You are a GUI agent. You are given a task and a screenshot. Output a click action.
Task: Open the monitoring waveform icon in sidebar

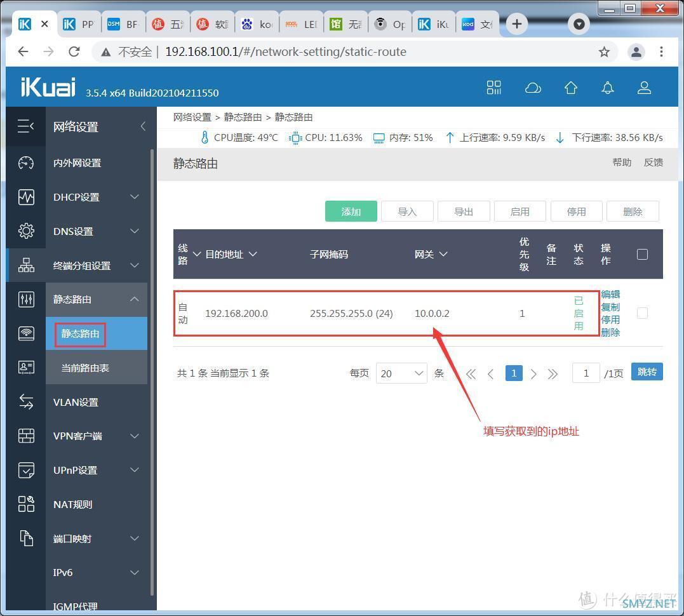[x=26, y=197]
